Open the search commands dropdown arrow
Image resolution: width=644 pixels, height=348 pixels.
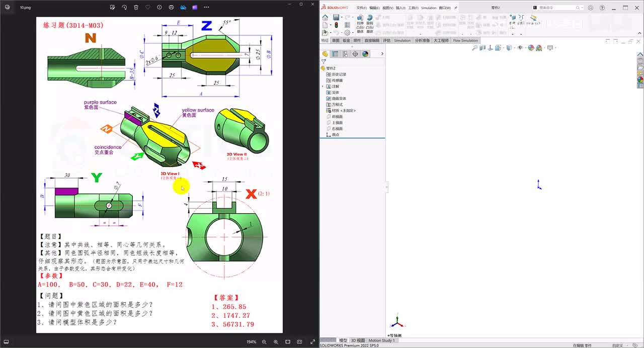tap(581, 8)
